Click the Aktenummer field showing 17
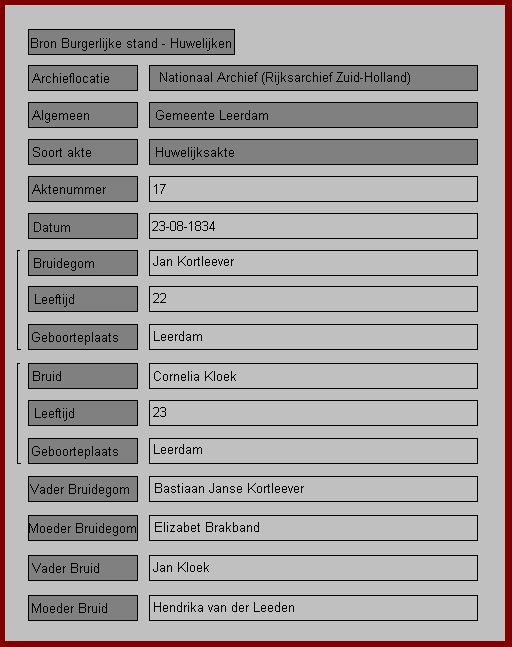The image size is (512, 647). tap(313, 189)
